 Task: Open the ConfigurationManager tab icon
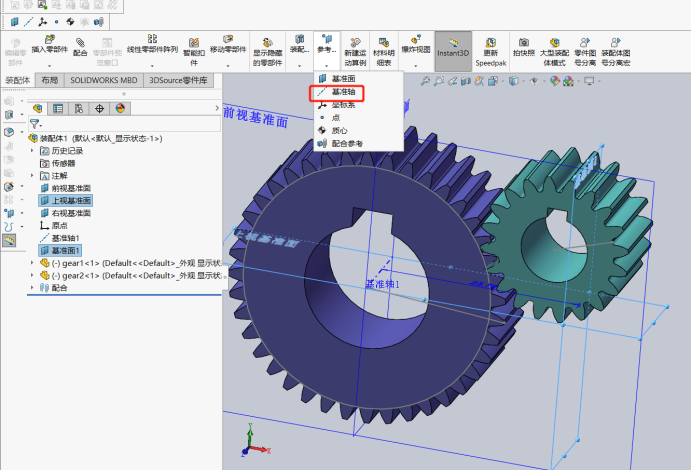point(79,109)
